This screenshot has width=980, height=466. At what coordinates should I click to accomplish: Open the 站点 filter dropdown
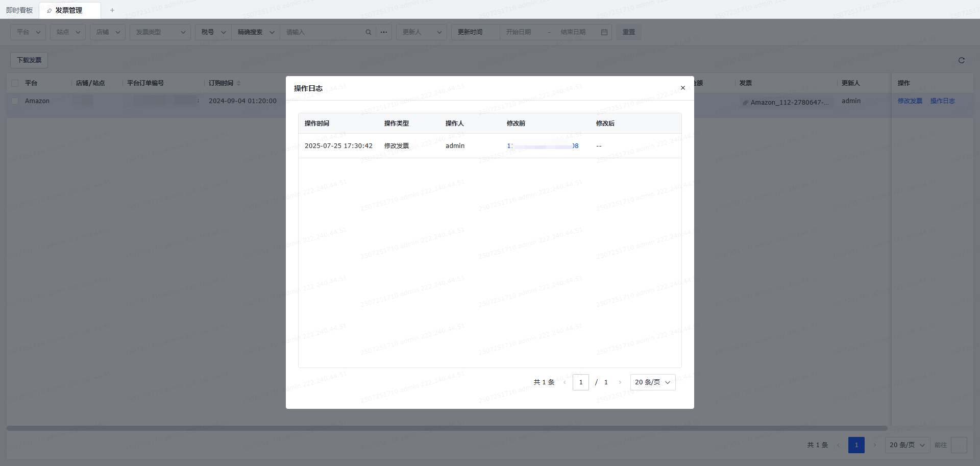[68, 32]
